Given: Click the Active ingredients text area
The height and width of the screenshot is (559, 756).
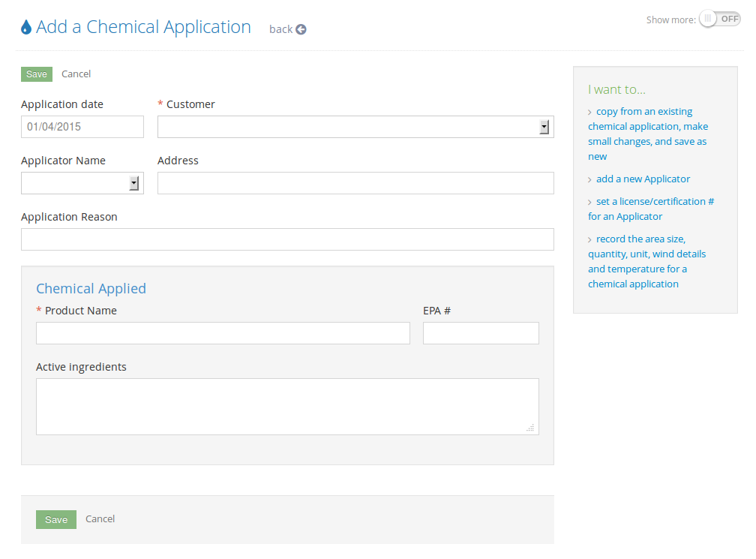Looking at the screenshot, I should (x=287, y=407).
